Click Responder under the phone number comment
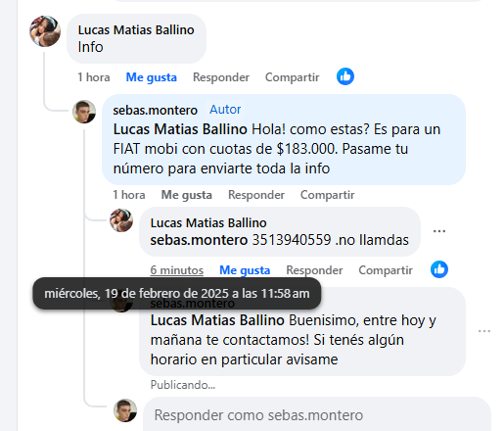504x431 pixels. [314, 270]
